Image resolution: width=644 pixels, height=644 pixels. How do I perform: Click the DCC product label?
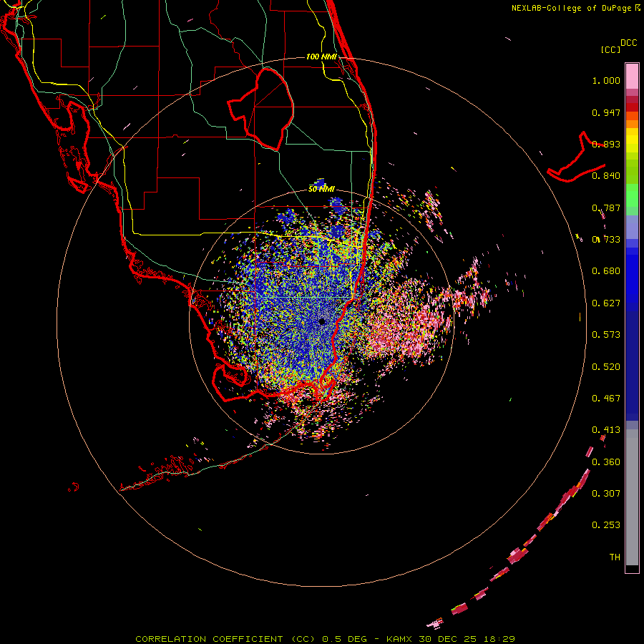coord(629,43)
